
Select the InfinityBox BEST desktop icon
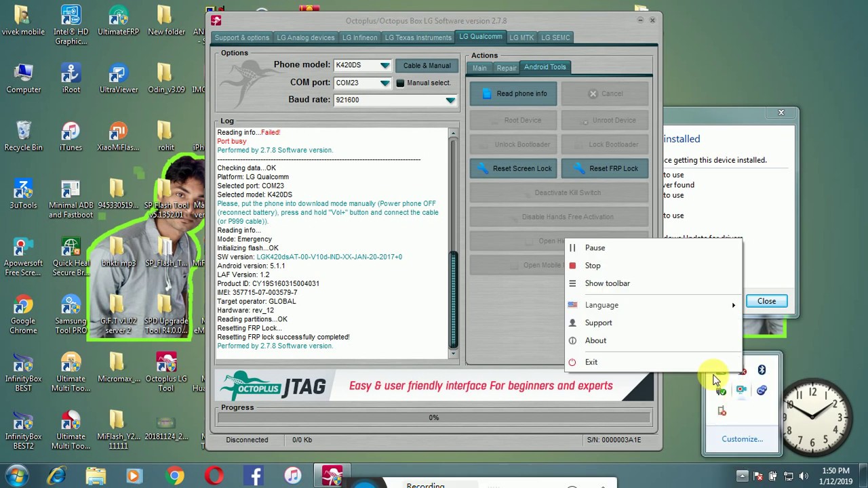(x=24, y=372)
